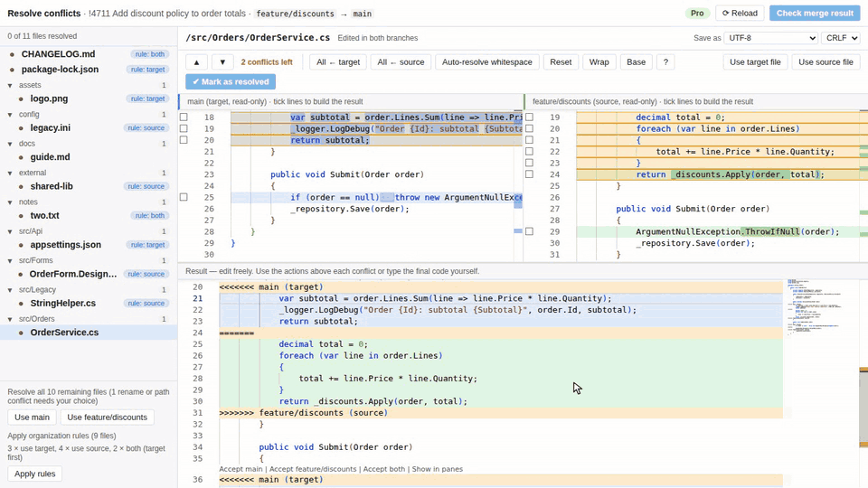Tick target line 20 checkbox

click(x=184, y=140)
